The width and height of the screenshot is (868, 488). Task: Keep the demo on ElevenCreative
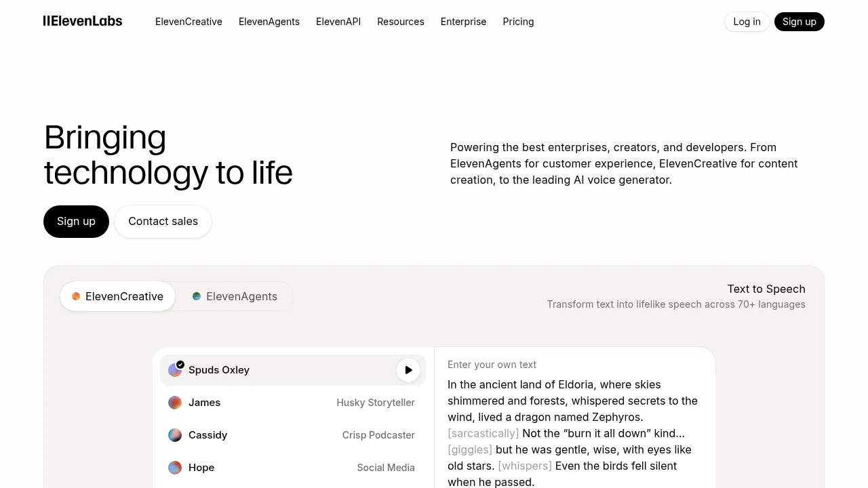[124, 296]
